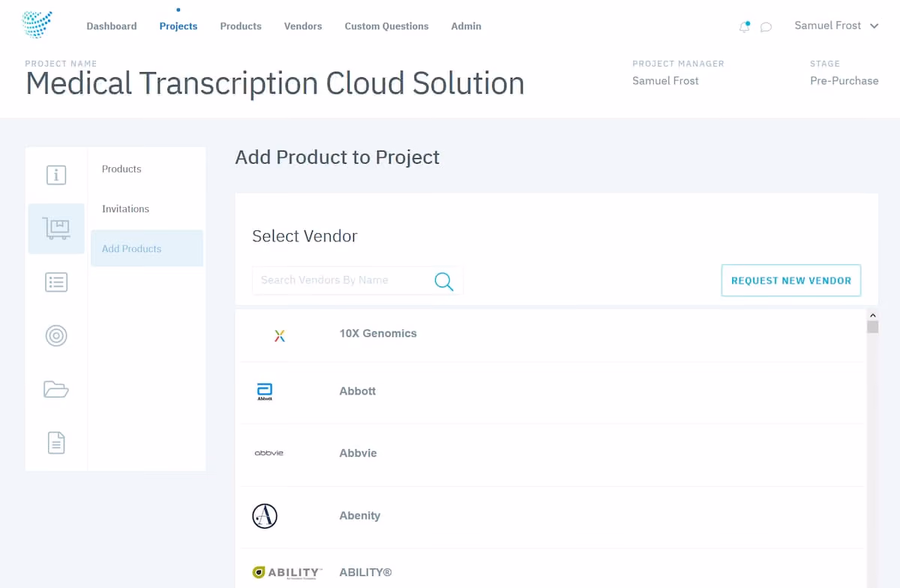The height and width of the screenshot is (588, 900).
Task: Click the 10X Genomics logo
Action: coord(280,335)
